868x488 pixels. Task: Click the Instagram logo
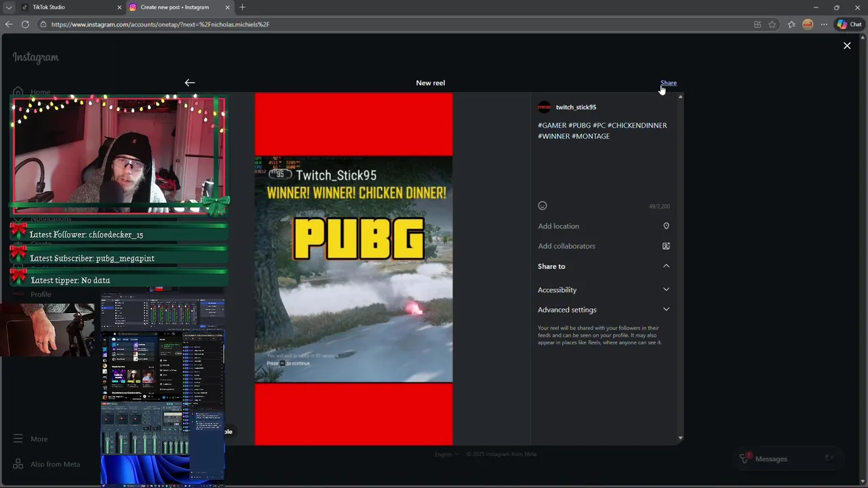[x=36, y=58]
